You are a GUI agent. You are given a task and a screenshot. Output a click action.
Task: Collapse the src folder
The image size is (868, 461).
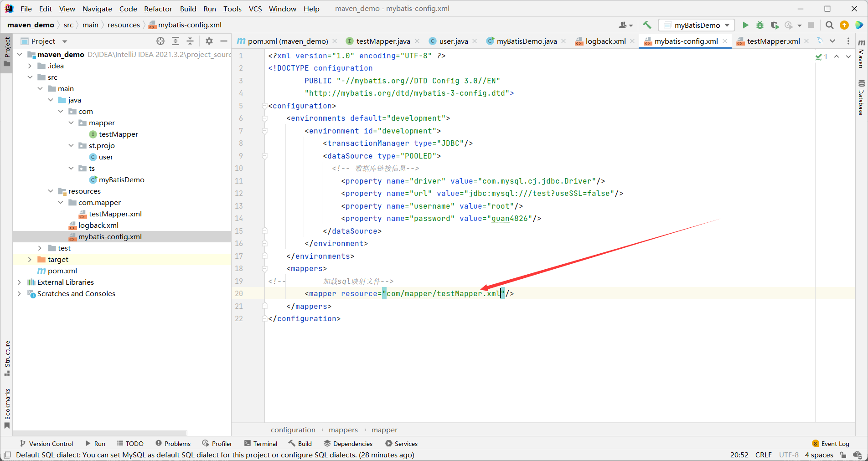click(30, 77)
